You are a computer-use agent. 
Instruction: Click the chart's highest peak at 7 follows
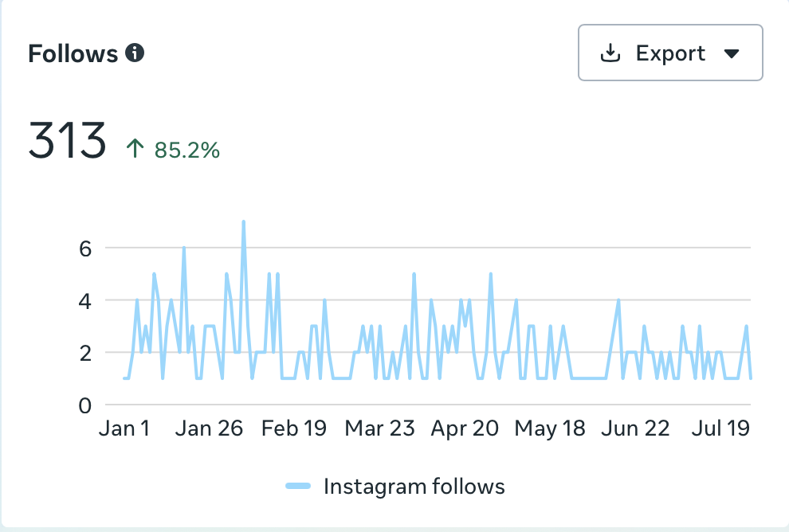[244, 221]
